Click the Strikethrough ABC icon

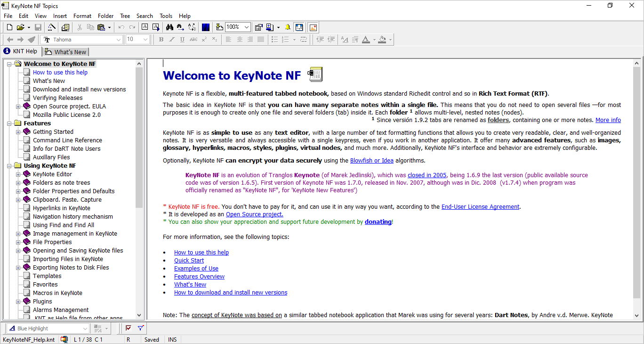click(193, 40)
